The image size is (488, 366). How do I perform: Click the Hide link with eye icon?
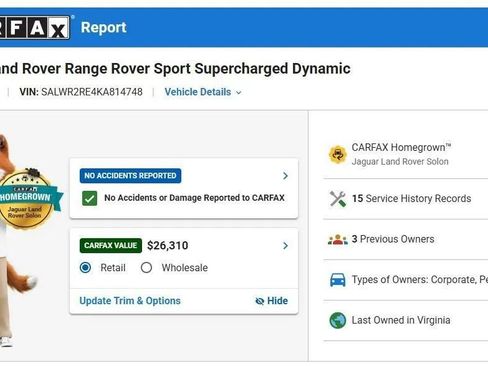click(271, 301)
